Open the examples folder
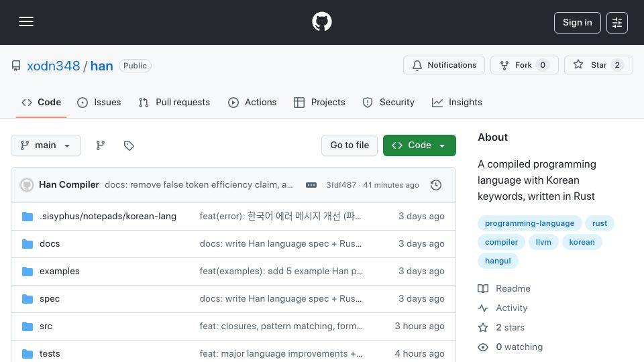 pos(60,271)
